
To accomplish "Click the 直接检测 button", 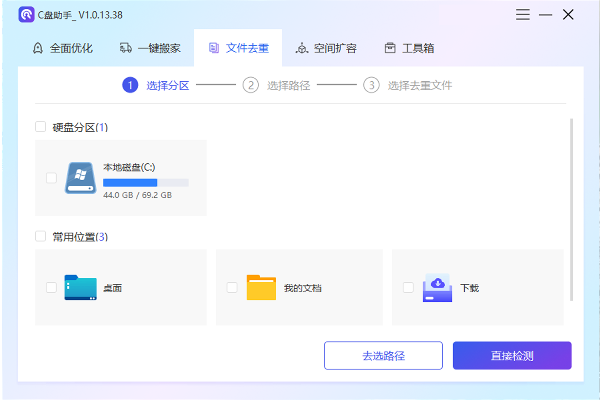I will click(x=511, y=355).
